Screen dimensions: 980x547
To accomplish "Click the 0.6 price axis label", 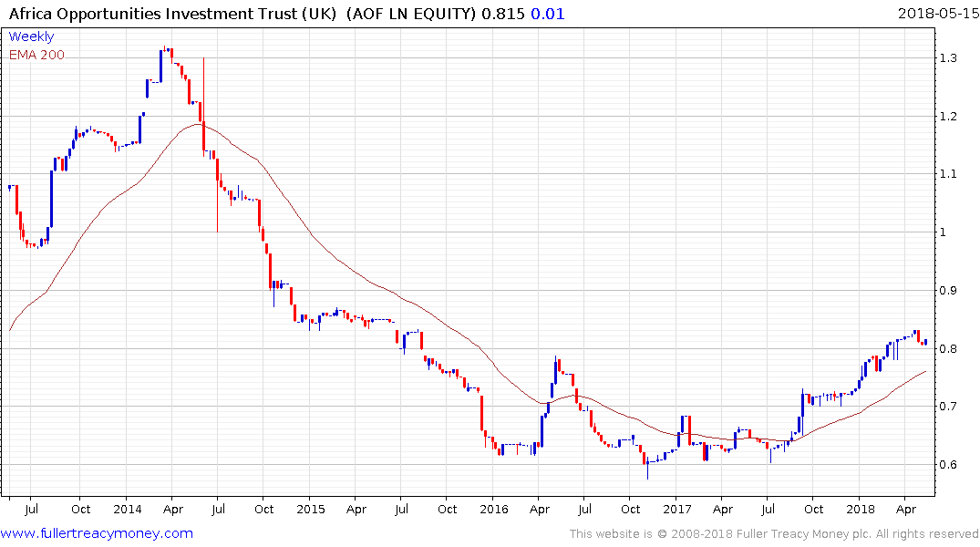I will [x=948, y=464].
